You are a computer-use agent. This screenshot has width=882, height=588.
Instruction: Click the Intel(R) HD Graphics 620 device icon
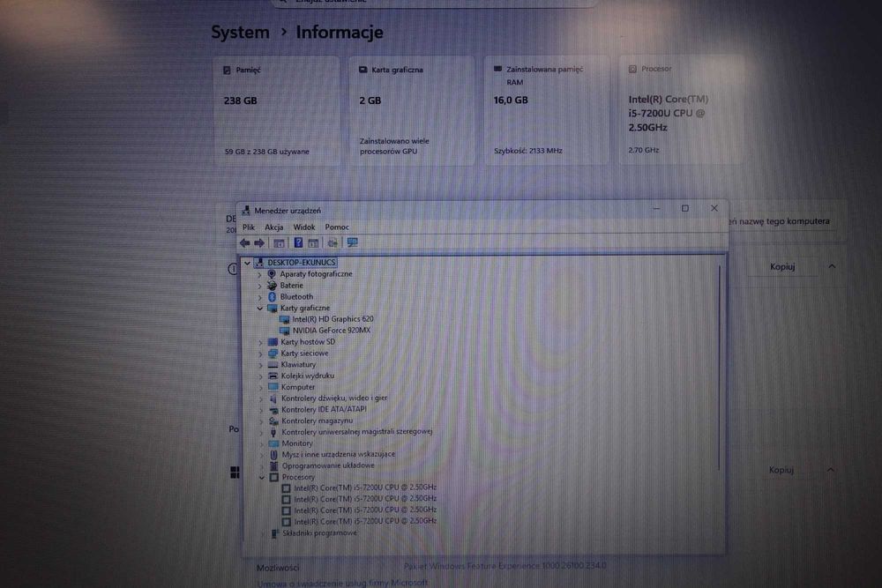pos(284,319)
